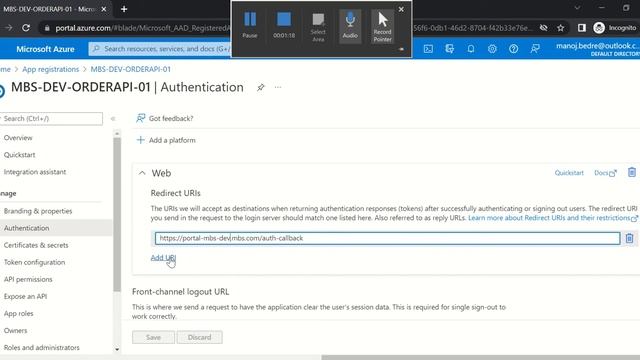Open API permissions
This screenshot has width=640, height=360.
pos(28,280)
